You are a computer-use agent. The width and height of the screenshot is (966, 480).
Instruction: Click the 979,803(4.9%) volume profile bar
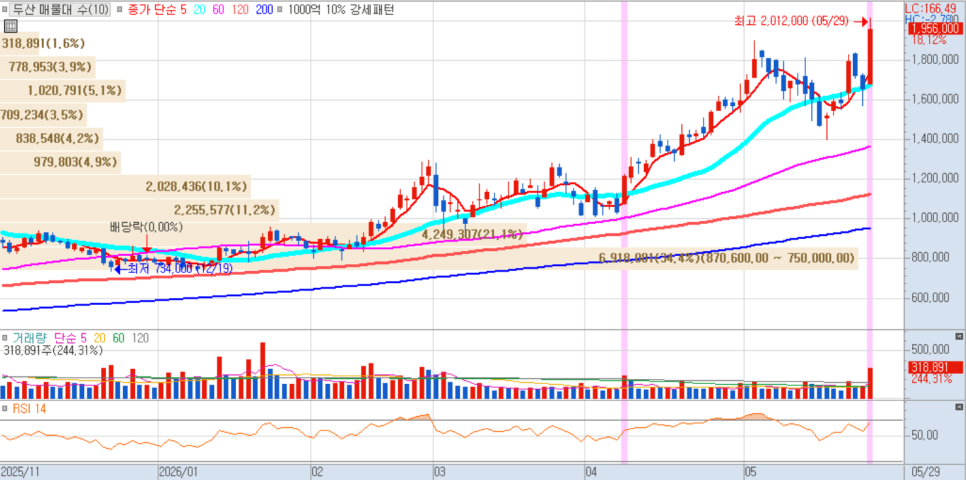[x=60, y=162]
